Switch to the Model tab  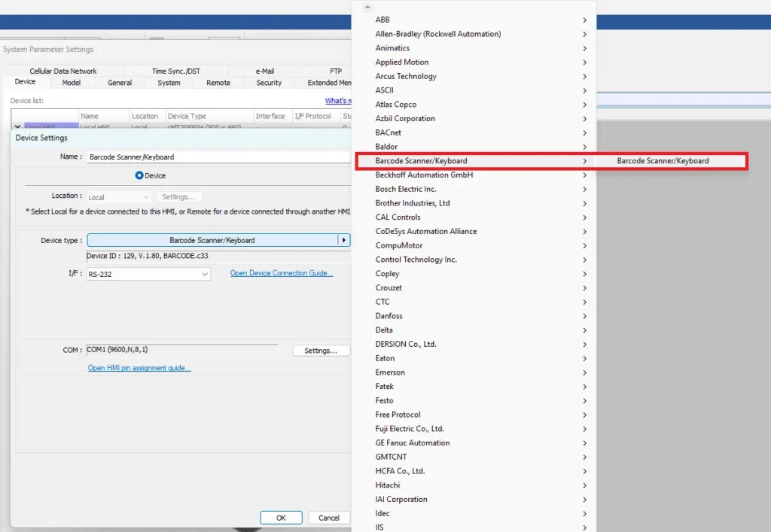pos(72,82)
